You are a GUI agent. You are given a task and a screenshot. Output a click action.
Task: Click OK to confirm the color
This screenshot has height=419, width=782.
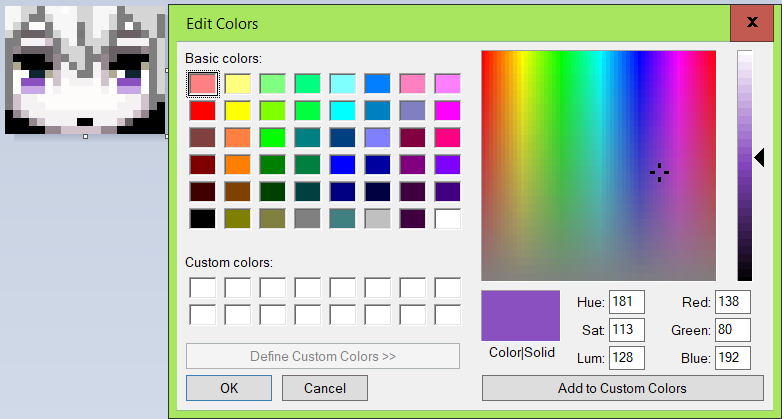(x=227, y=388)
